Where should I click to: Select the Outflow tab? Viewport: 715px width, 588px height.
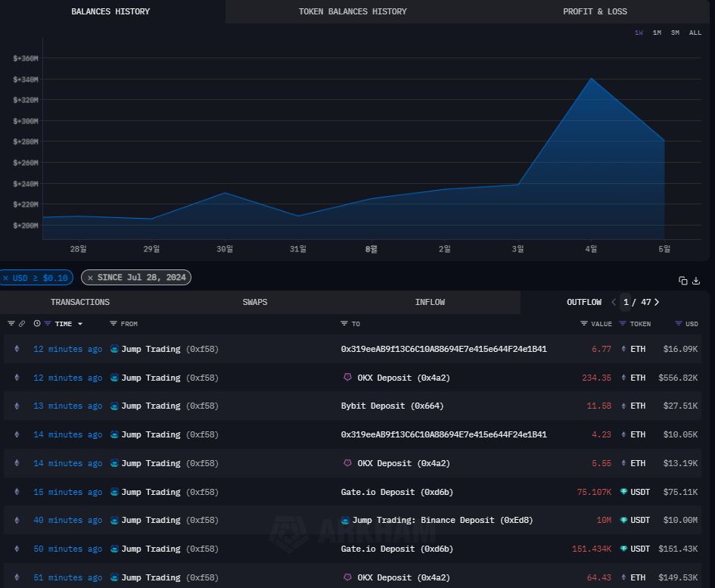583,302
